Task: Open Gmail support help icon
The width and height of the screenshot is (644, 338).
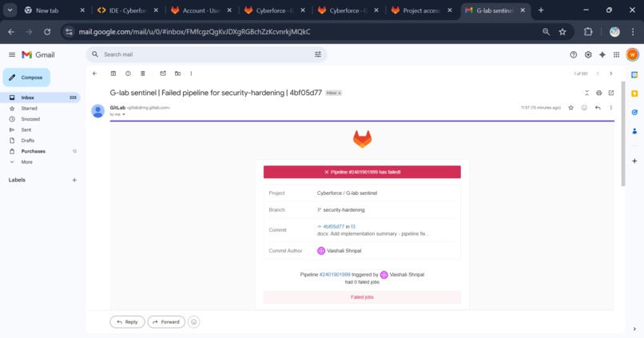Action: 574,54
